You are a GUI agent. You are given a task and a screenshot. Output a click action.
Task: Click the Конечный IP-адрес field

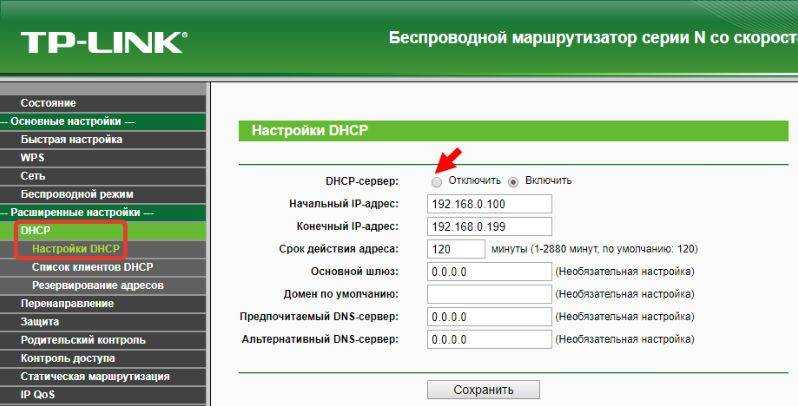click(490, 226)
